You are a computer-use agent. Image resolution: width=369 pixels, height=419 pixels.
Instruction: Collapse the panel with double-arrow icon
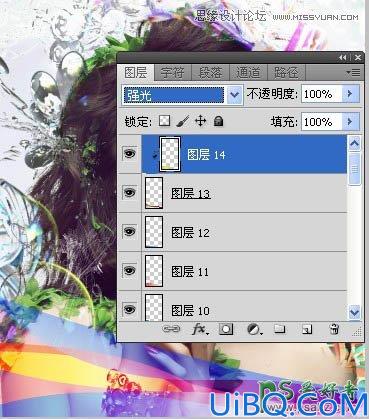(343, 58)
